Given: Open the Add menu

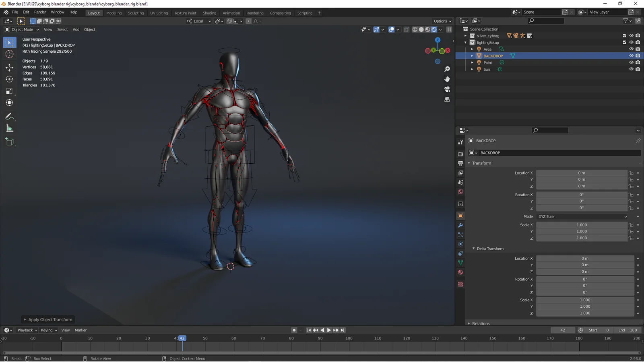Looking at the screenshot, I should [76, 29].
